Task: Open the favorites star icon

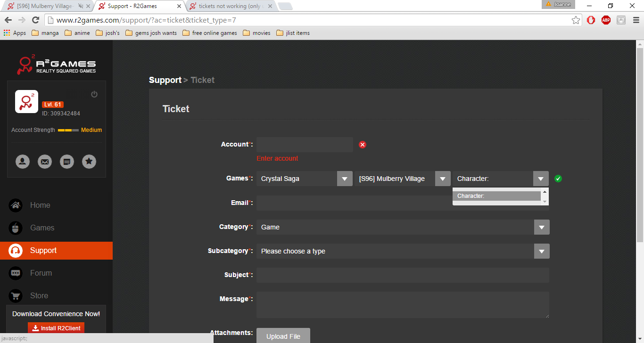Action: [89, 162]
